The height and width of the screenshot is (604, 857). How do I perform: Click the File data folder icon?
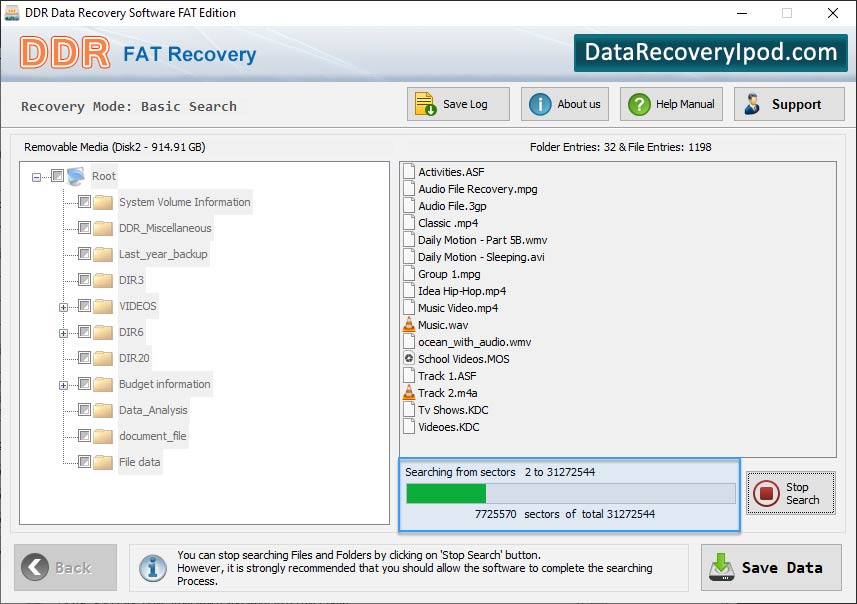click(x=103, y=462)
